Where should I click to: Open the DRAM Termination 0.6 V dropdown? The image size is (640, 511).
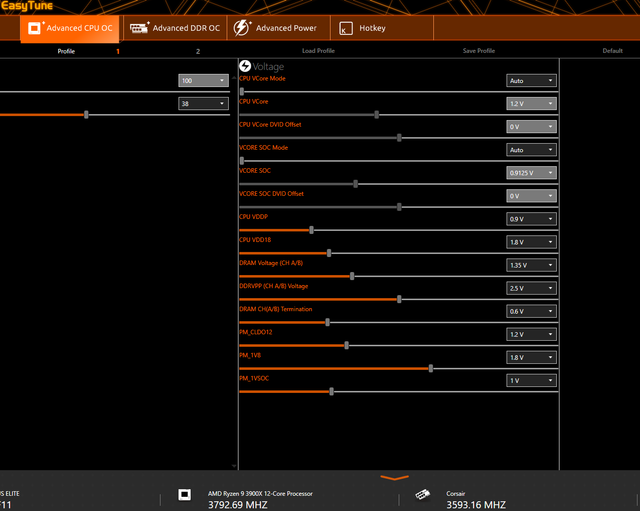[x=531, y=311]
